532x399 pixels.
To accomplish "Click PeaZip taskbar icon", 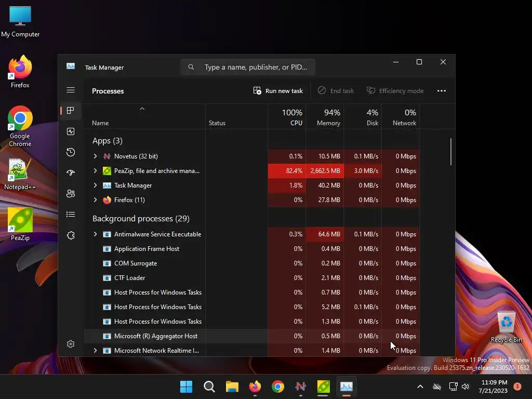I will coord(323,387).
